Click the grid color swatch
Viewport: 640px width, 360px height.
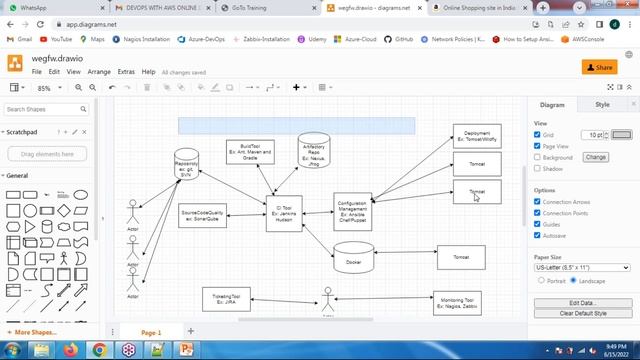pyautogui.click(x=621, y=135)
